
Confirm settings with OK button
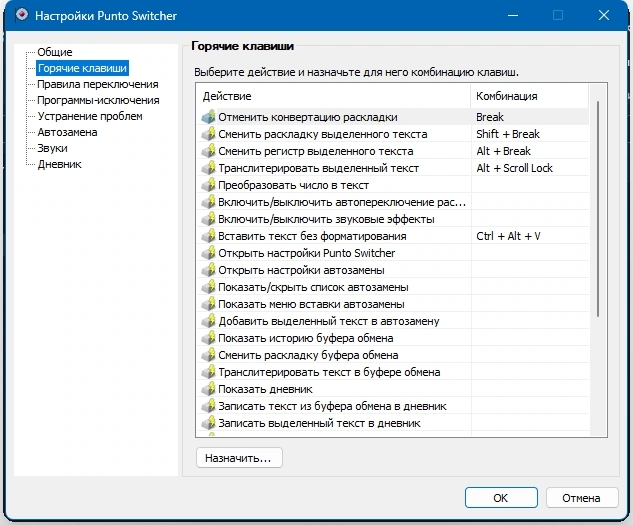(501, 498)
